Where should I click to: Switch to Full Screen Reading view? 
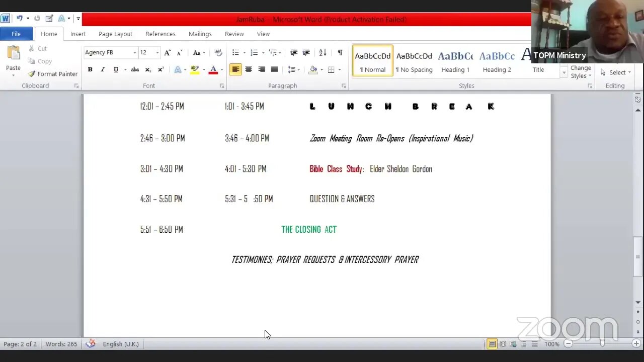tap(503, 344)
